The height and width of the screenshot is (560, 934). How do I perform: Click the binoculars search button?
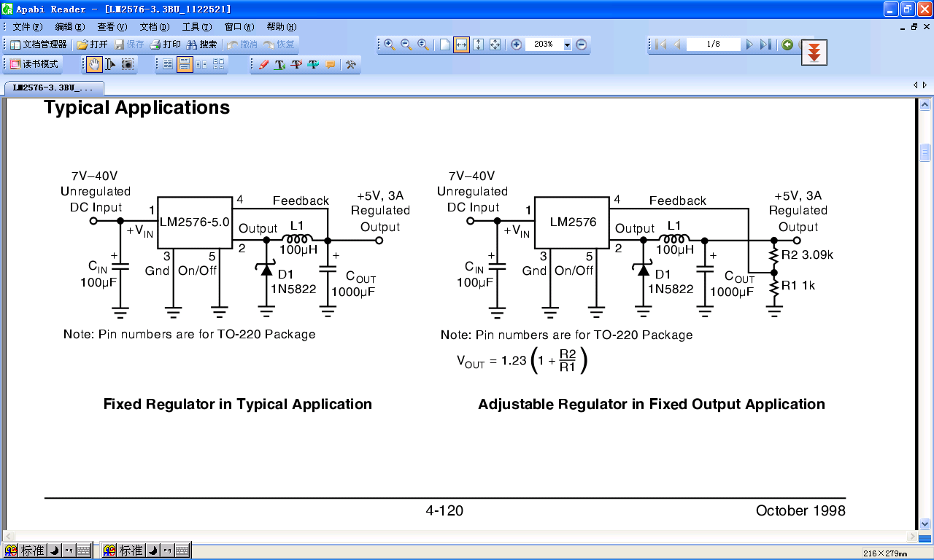(201, 44)
